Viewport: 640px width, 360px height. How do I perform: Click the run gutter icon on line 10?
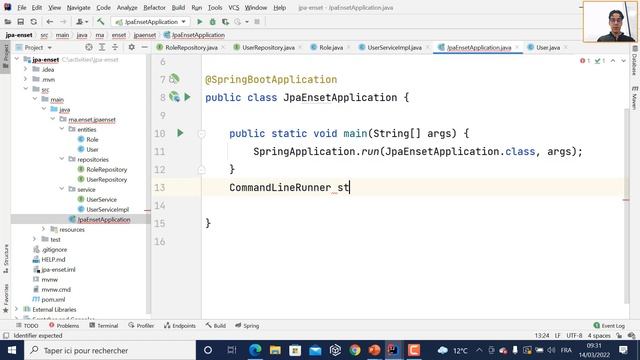(180, 133)
